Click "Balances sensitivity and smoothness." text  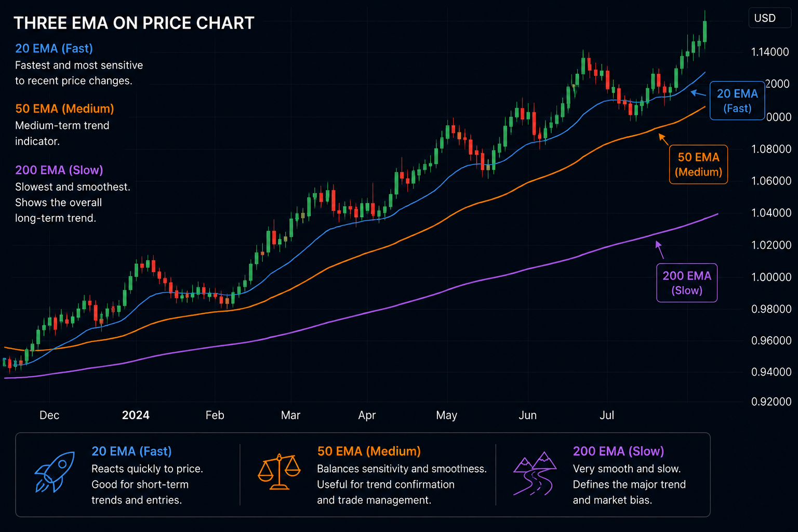tap(402, 469)
